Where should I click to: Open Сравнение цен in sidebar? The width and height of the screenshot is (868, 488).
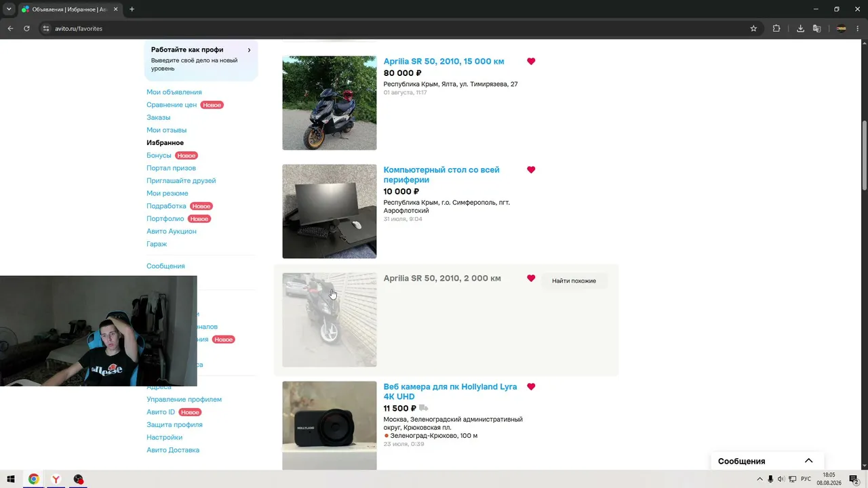172,105
